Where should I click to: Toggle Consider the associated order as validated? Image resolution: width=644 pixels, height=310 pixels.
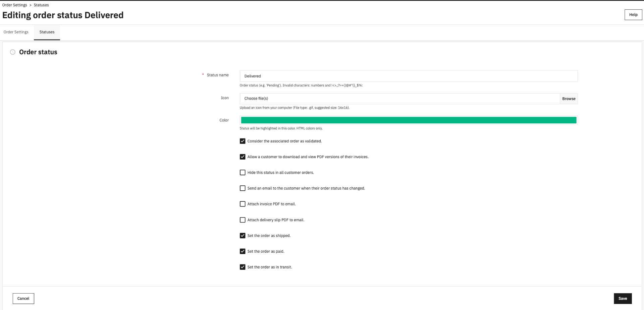click(243, 141)
